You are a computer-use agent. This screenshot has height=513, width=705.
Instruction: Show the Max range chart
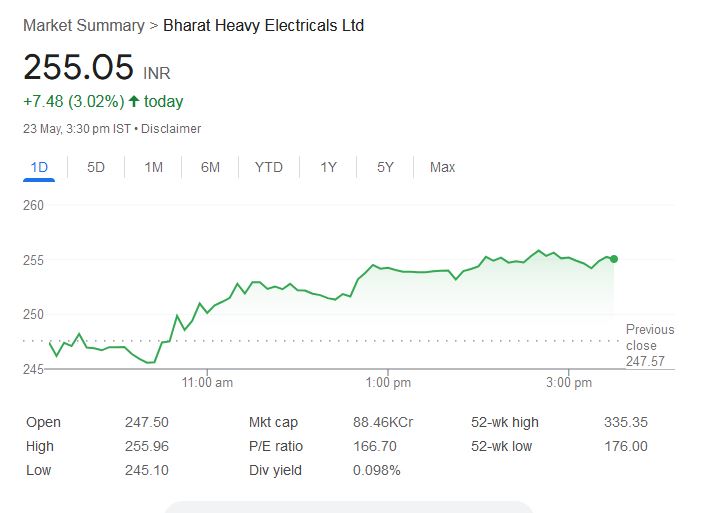tap(442, 167)
